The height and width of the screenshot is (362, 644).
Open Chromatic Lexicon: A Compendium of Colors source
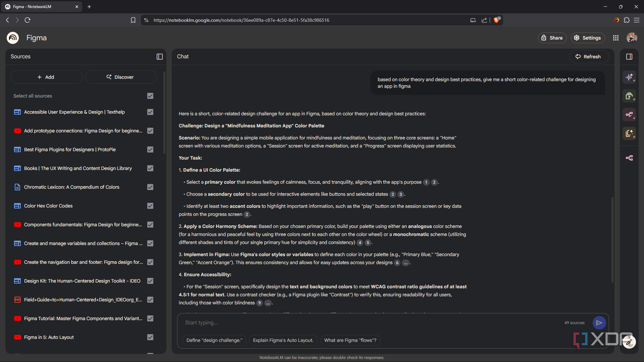tap(72, 187)
